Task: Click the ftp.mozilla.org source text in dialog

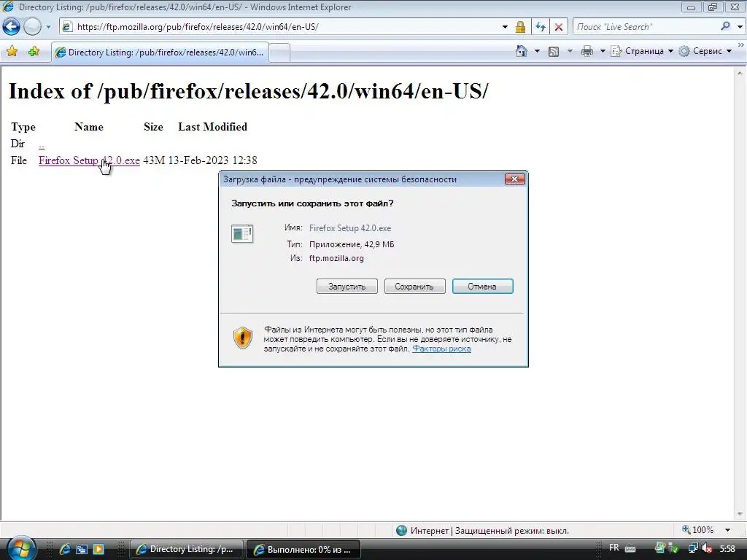Action: coord(336,258)
